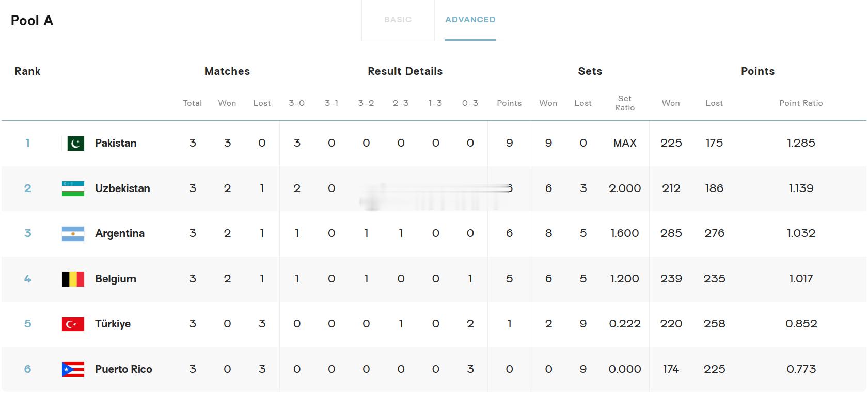Open the Argentina team link

(120, 233)
